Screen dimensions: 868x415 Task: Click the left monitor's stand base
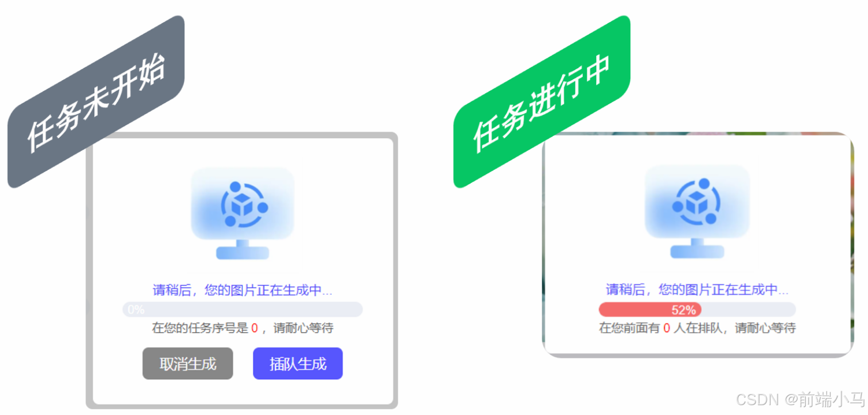(243, 253)
